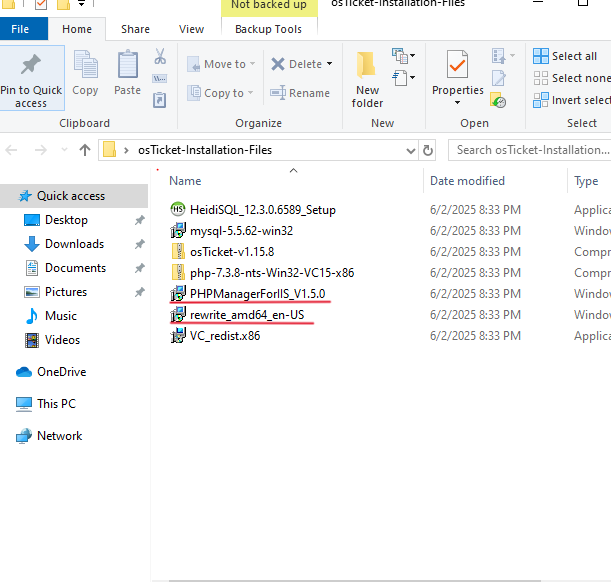Click the php-7.3.8 zip folder icon
The image size is (611, 582).
pos(178,273)
